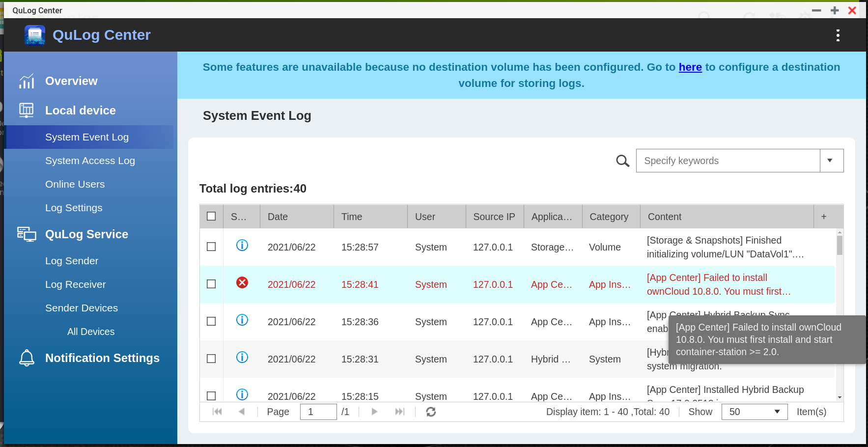Open Log Sender page
Image resolution: width=868 pixels, height=447 pixels.
pyautogui.click(x=72, y=261)
